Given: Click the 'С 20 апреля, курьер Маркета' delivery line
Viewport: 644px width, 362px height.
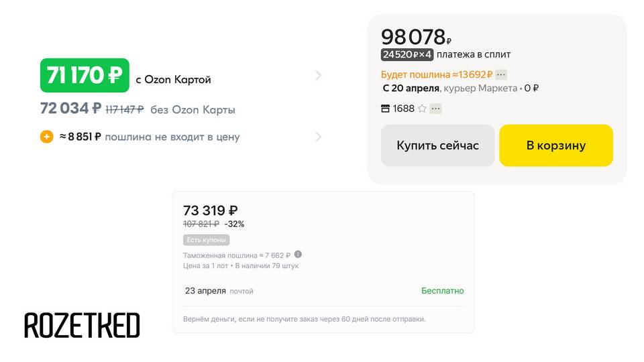Looking at the screenshot, I should pos(449,88).
